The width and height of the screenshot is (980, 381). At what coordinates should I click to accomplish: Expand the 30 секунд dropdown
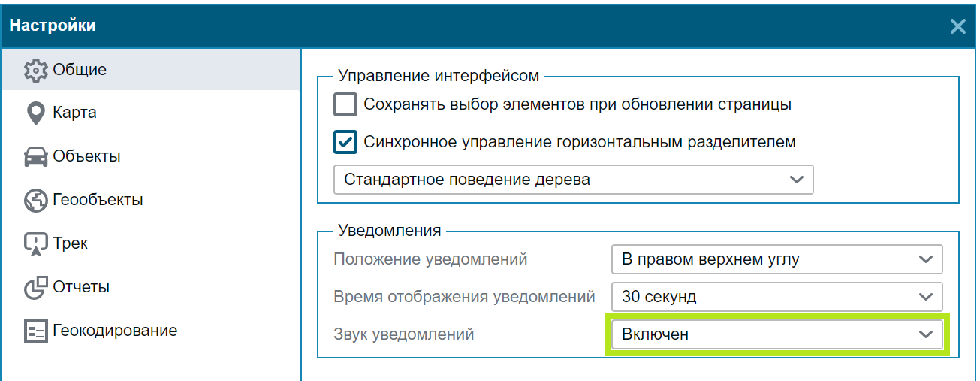pos(776,297)
